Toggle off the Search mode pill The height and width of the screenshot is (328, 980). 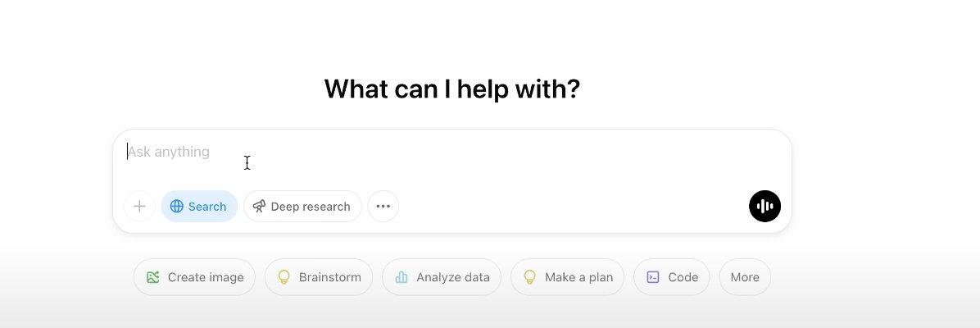199,207
